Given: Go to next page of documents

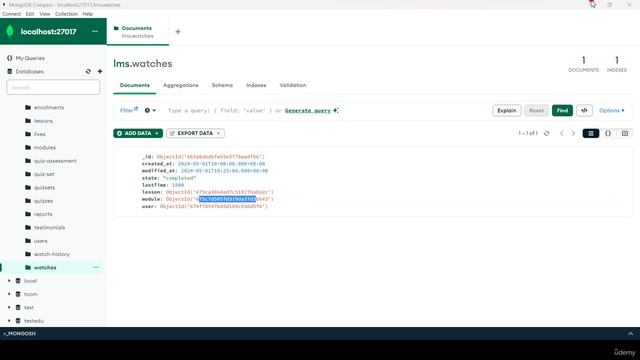Looking at the screenshot, I should (573, 133).
